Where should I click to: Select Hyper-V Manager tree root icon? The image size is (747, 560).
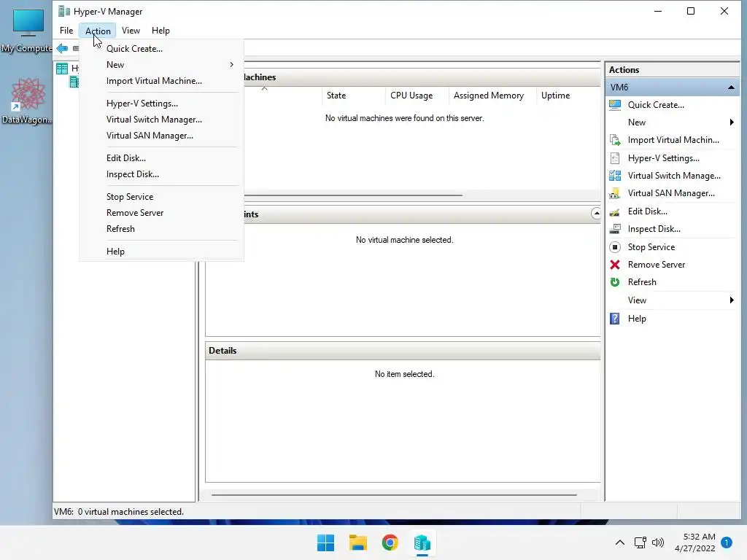click(62, 69)
